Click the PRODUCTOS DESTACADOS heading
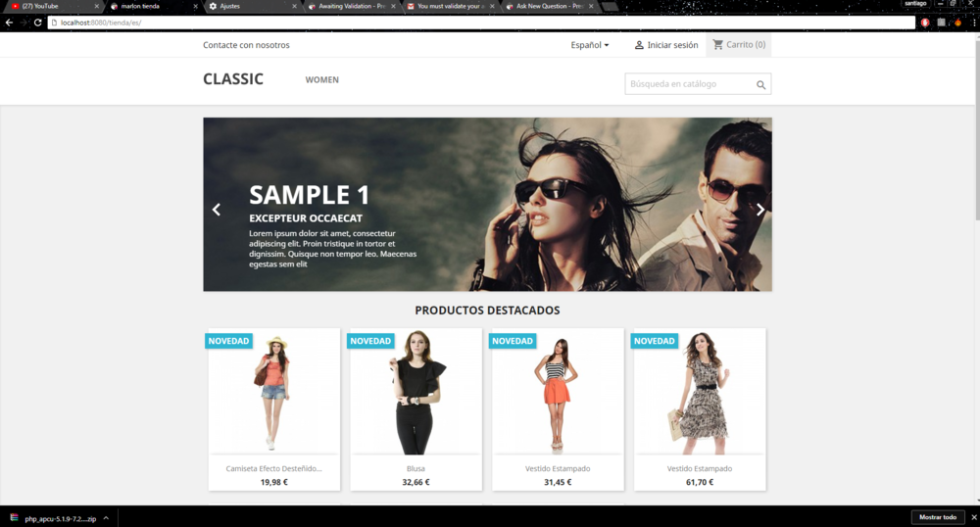 487,311
